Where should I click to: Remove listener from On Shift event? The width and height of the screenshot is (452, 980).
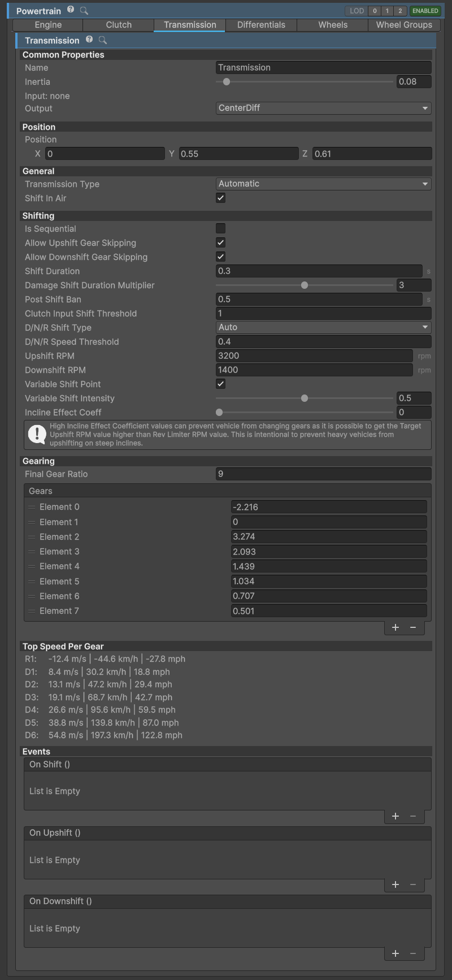pyautogui.click(x=413, y=816)
